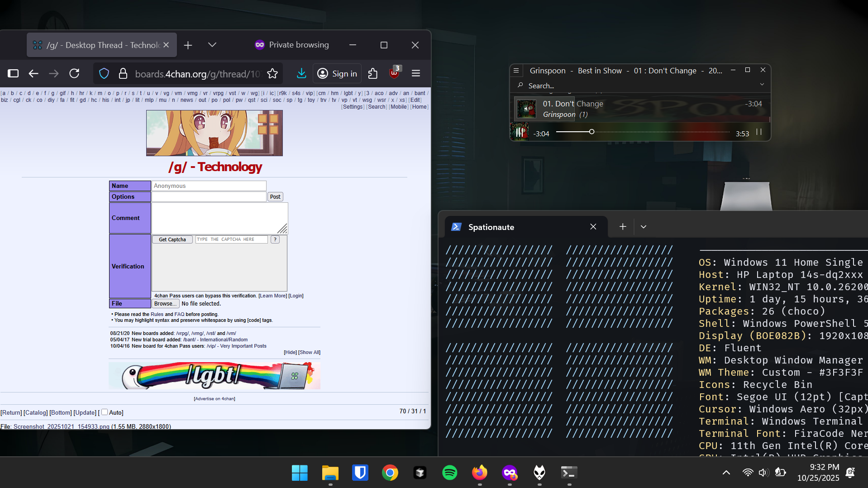Screen dimensions: 868x488
Task: Open the Firefox hamburger application menu
Action: pyautogui.click(x=416, y=73)
